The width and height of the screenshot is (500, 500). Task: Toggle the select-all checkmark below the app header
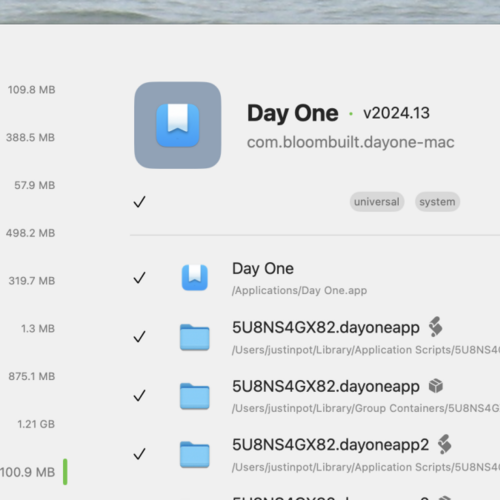[x=139, y=202]
